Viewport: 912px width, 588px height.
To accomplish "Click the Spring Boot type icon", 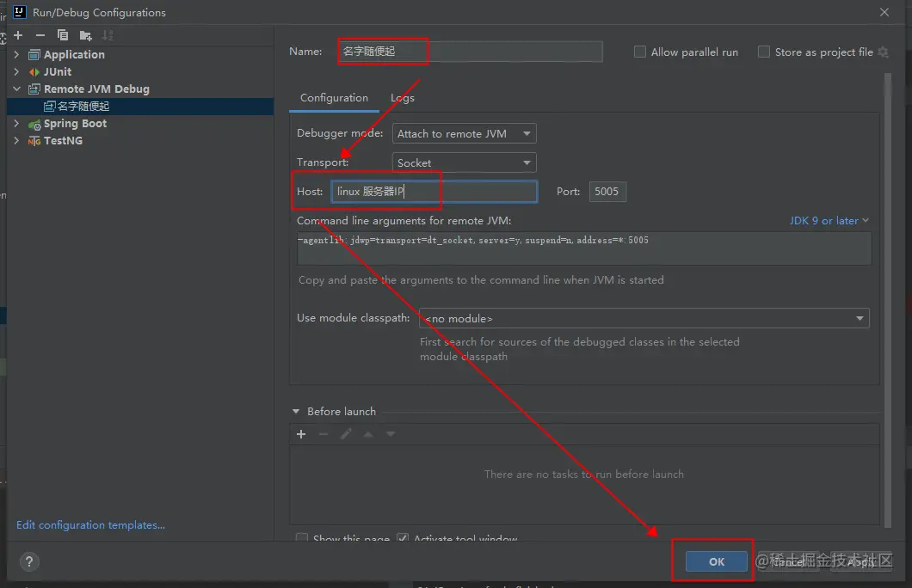I will (34, 124).
